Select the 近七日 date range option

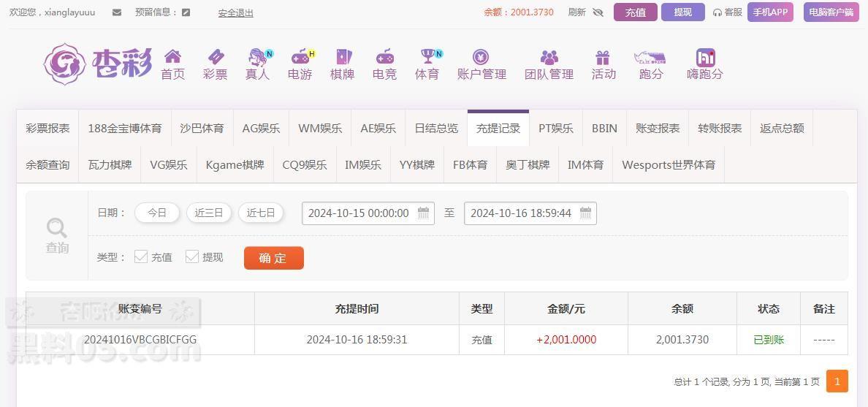click(261, 213)
